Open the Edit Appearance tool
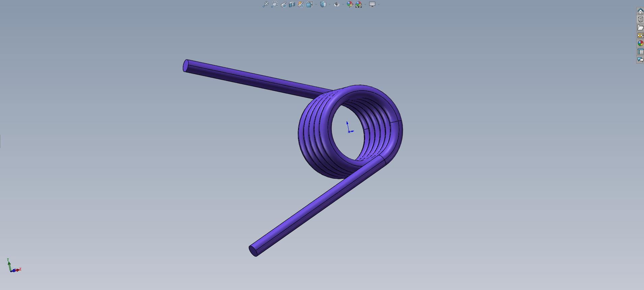 pos(350,4)
